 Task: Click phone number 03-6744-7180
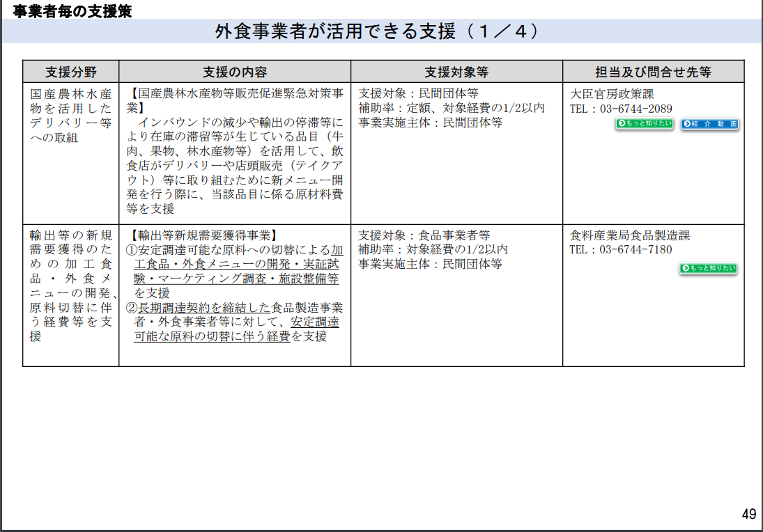click(x=636, y=250)
